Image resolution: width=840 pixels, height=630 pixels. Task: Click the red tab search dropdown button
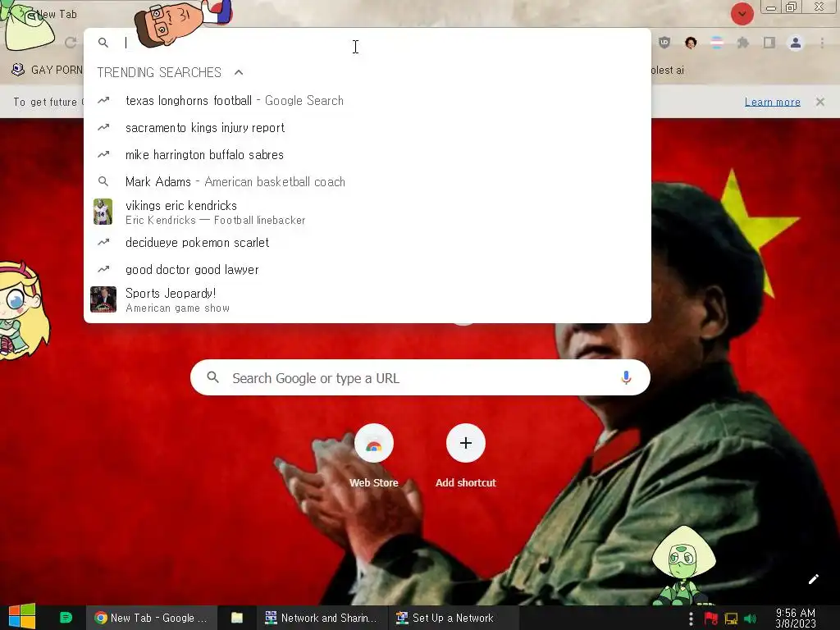(742, 13)
